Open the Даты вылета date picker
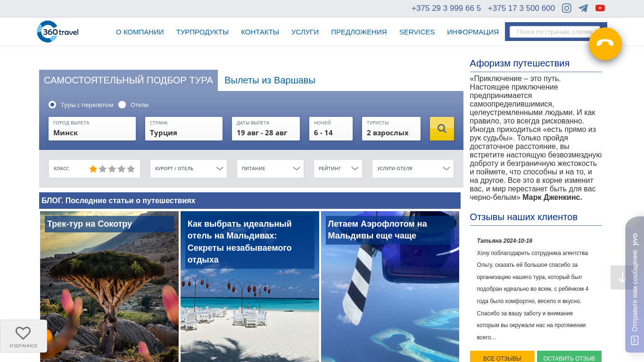 tap(266, 129)
